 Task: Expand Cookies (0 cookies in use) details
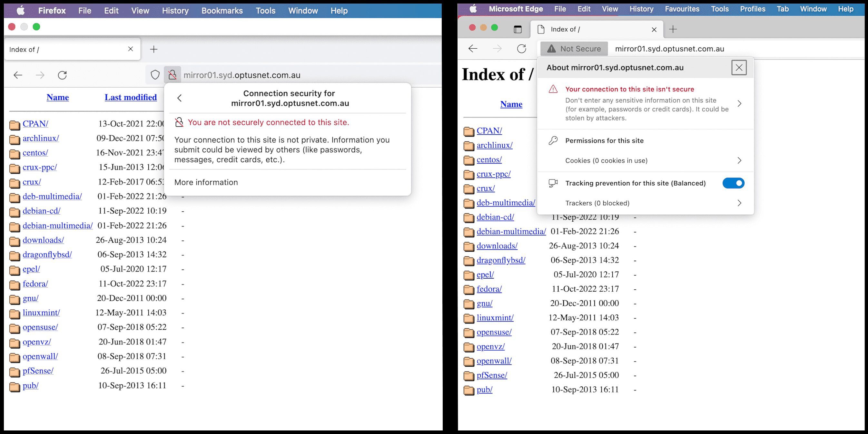click(739, 160)
